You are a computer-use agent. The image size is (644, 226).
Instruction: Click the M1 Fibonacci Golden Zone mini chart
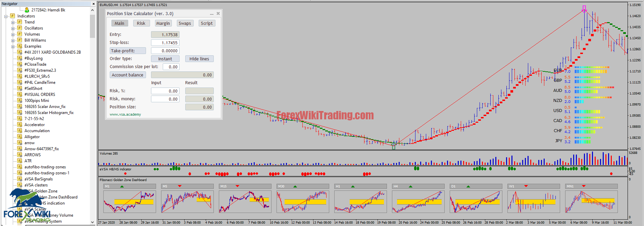coord(130,202)
